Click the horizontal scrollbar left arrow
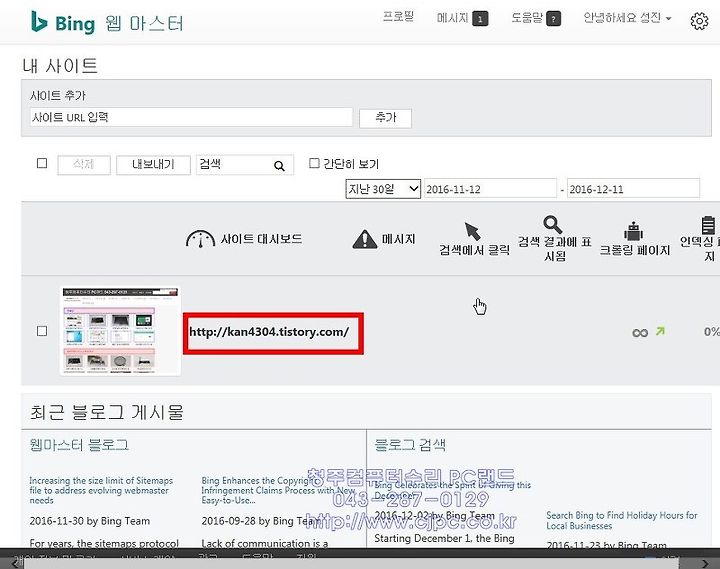Viewport: 720px width, 569px height. coord(15,563)
